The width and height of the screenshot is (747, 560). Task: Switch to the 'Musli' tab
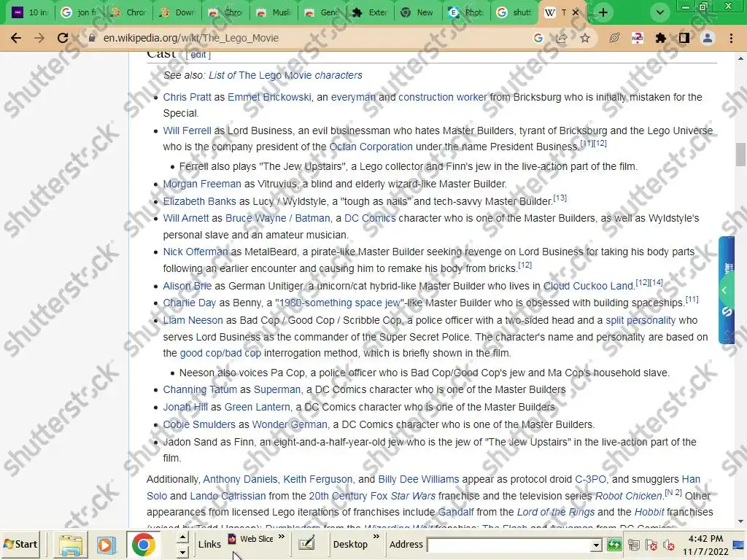click(x=274, y=12)
